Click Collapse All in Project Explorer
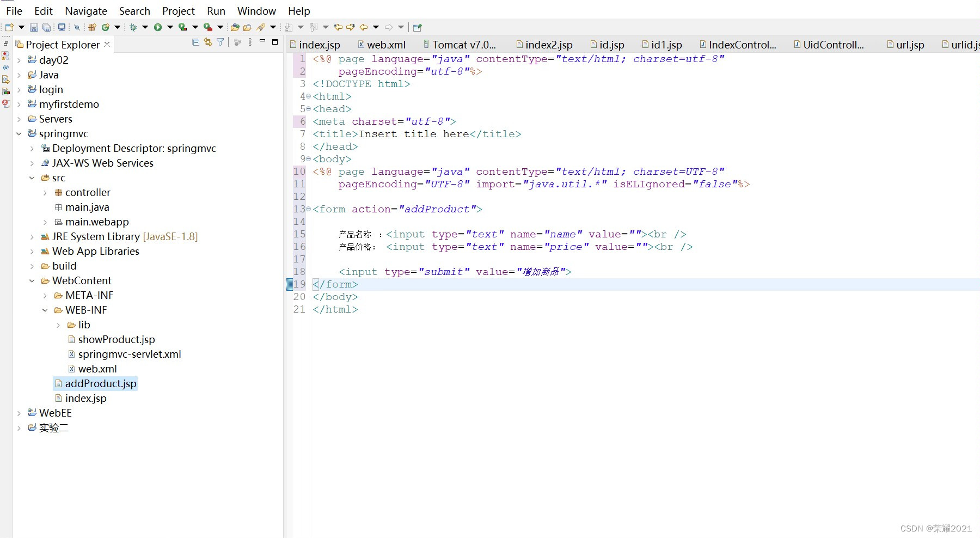This screenshot has height=538, width=980. point(195,42)
